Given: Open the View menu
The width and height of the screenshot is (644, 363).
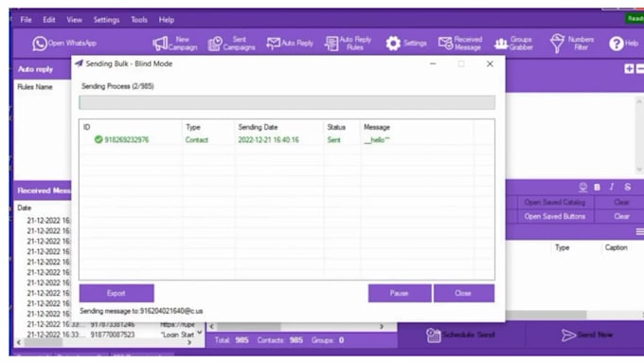Looking at the screenshot, I should click(74, 20).
